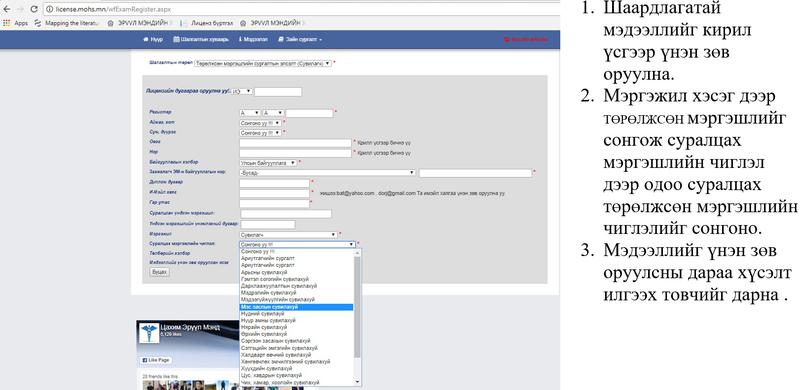Expand the Сум, дүүрэг dropdown

coord(260,133)
